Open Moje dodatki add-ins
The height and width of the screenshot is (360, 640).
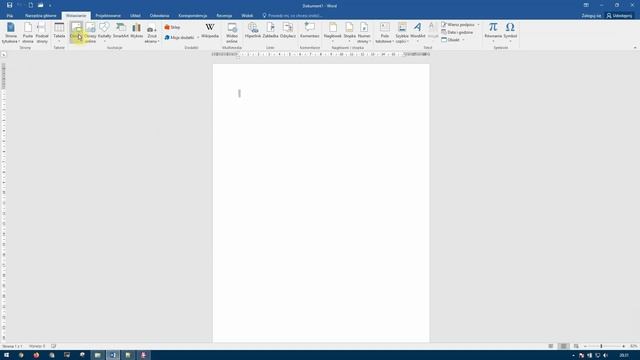[x=180, y=38]
